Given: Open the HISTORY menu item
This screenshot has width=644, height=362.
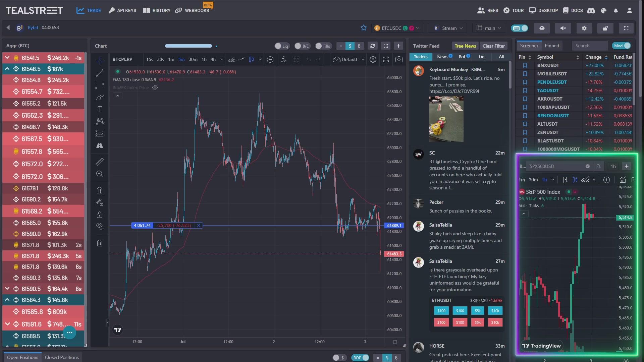Looking at the screenshot, I should click(157, 10).
